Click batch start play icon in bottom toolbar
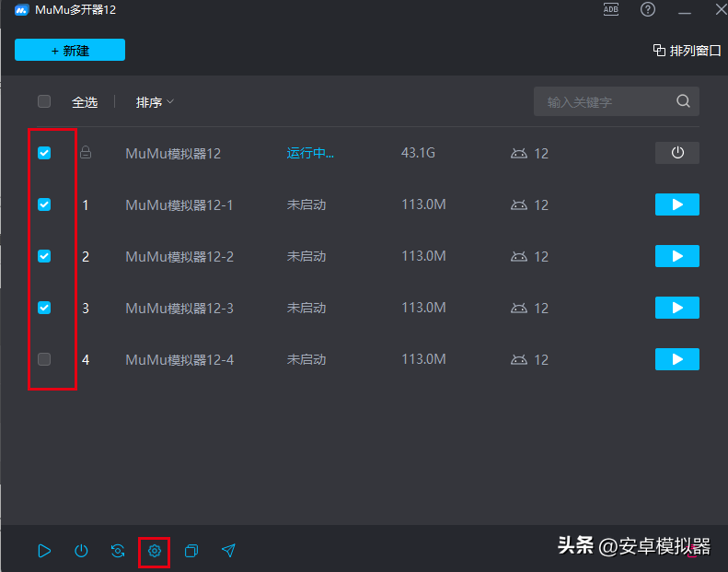The image size is (728, 572). tap(44, 551)
